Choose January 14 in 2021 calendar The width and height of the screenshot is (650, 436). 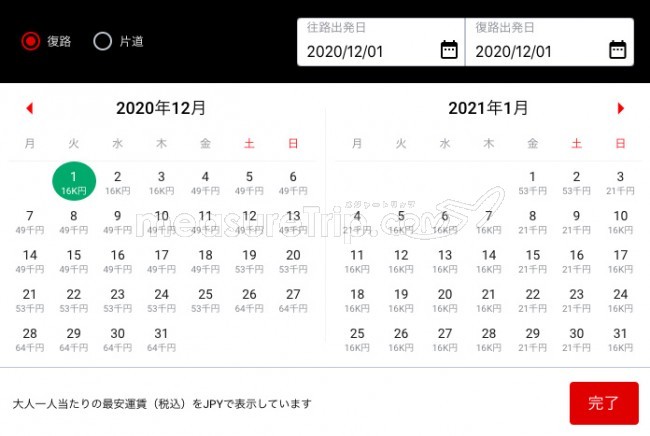pos(489,261)
